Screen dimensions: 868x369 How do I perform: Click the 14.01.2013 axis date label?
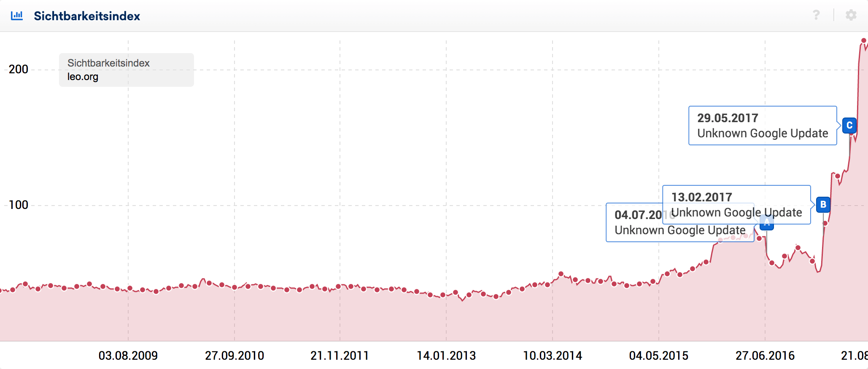click(x=446, y=356)
